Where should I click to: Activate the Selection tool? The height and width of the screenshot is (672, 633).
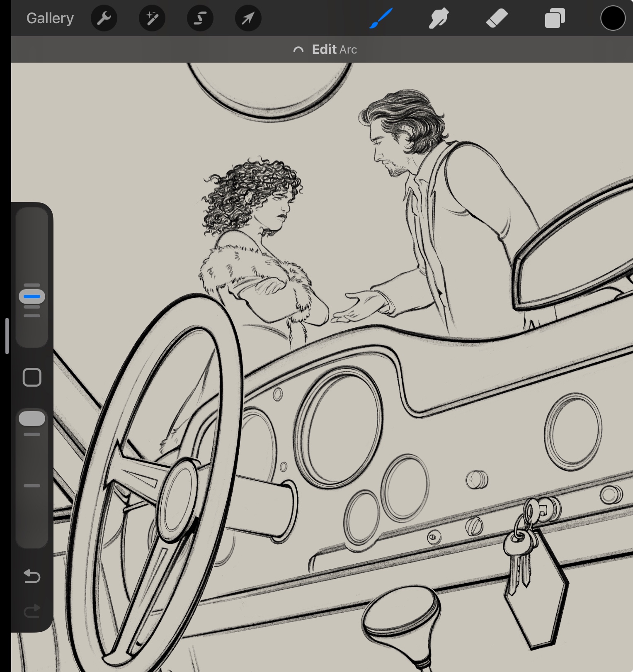200,18
